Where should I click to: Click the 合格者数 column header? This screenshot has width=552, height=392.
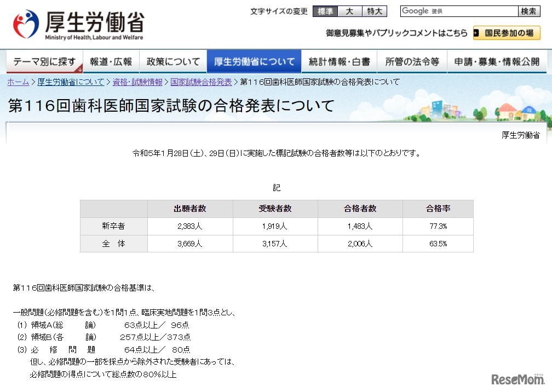pyautogui.click(x=360, y=209)
